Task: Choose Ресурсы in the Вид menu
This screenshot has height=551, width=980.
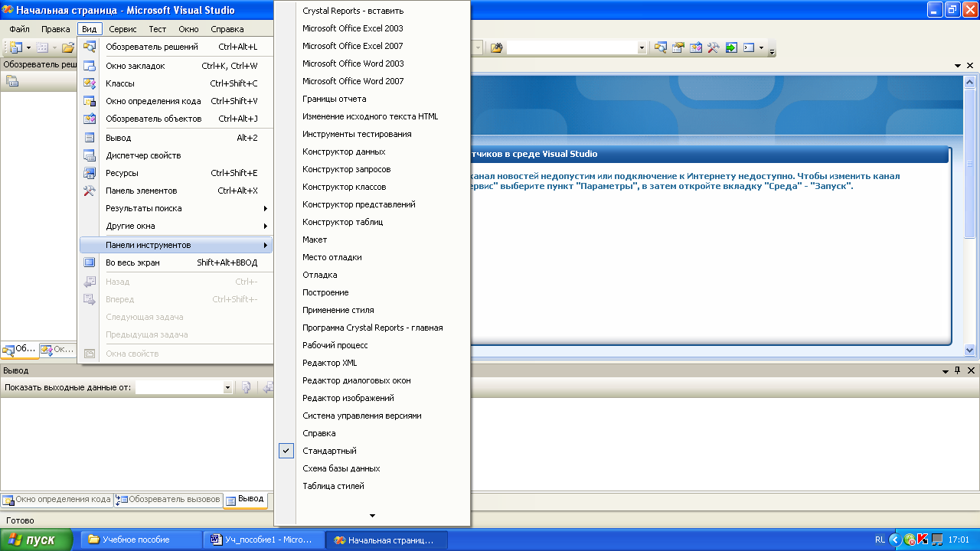Action: click(x=176, y=173)
